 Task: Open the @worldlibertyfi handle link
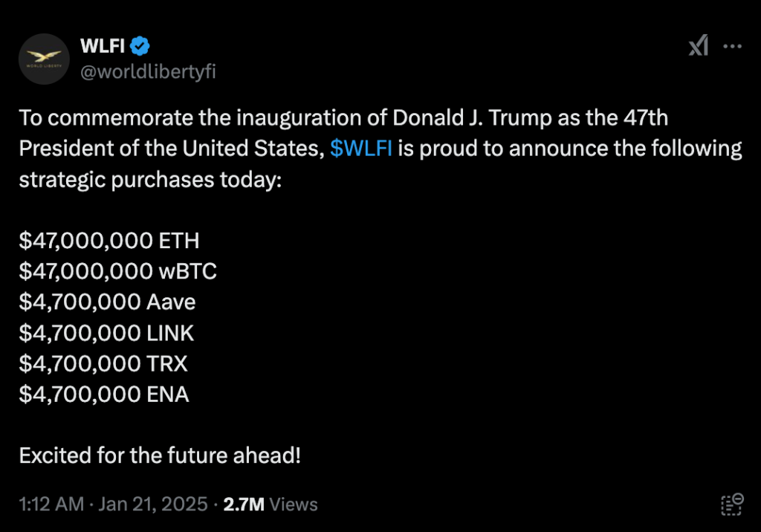click(x=148, y=71)
